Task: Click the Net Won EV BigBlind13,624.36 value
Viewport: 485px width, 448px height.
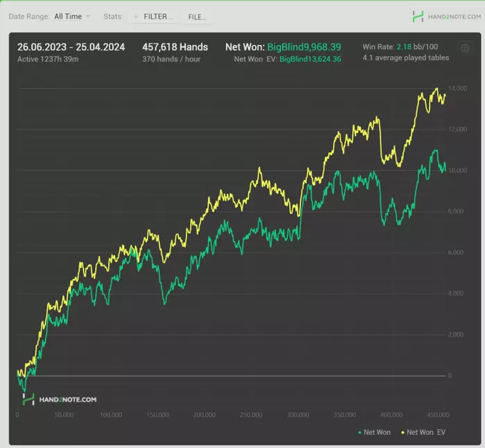Action: point(310,60)
